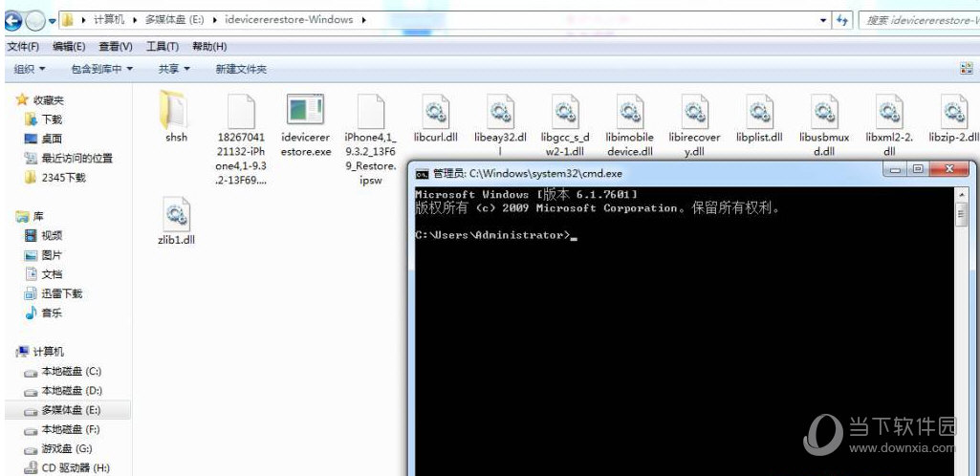Select the libeay32.dll file icon
Screen dimensions: 980x476
tap(501, 111)
